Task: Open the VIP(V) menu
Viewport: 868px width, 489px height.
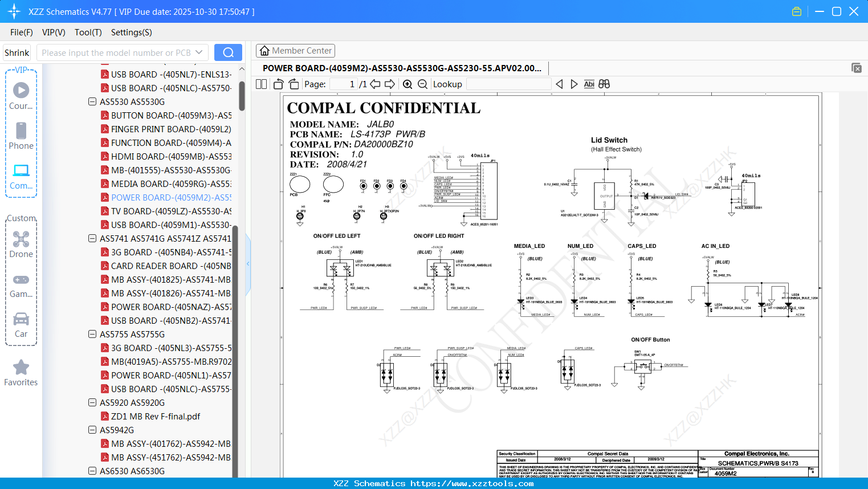Action: click(54, 32)
